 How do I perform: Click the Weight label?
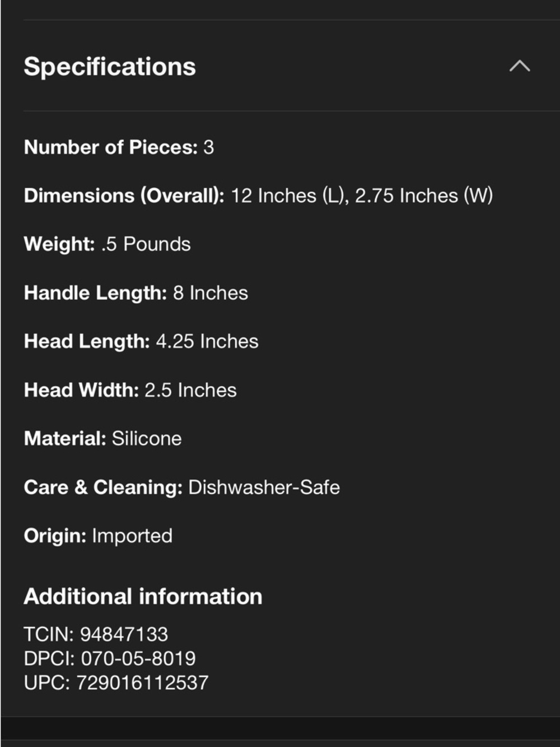pyautogui.click(x=59, y=244)
